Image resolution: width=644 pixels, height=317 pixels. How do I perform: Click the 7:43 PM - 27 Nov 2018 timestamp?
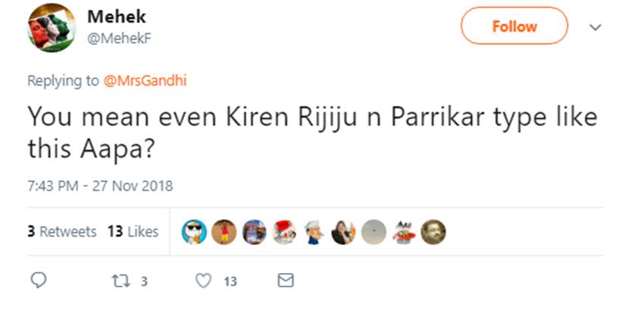pyautogui.click(x=100, y=186)
